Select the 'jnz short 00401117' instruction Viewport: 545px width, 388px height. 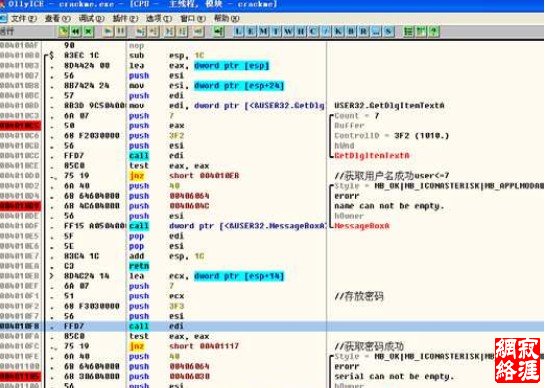tap(184, 346)
